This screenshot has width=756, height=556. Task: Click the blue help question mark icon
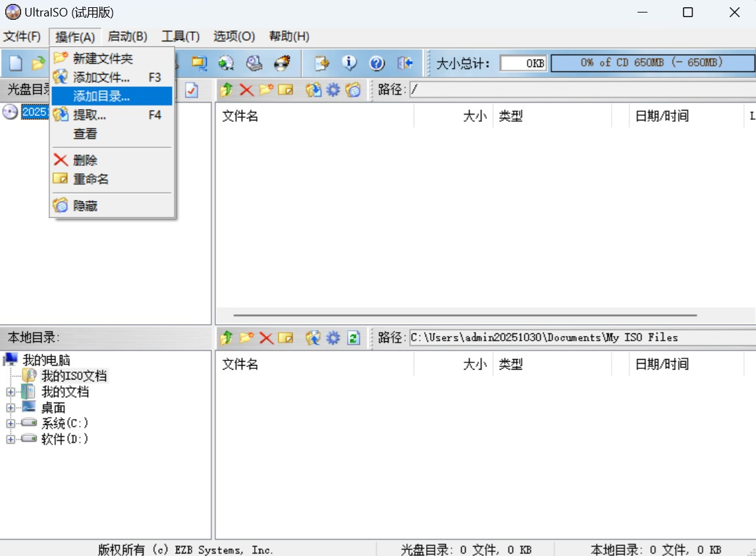click(377, 63)
